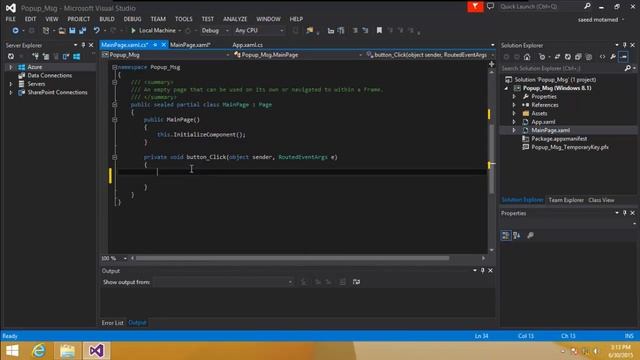Switch to MainPage.xaml tab
The width and height of the screenshot is (640, 360).
coord(190,45)
